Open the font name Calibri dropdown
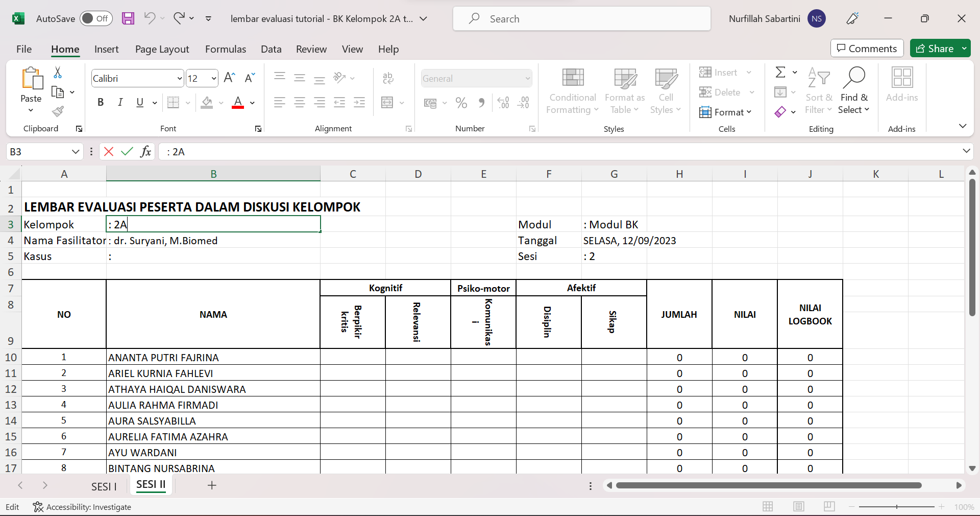Image resolution: width=980 pixels, height=516 pixels. coord(179,79)
